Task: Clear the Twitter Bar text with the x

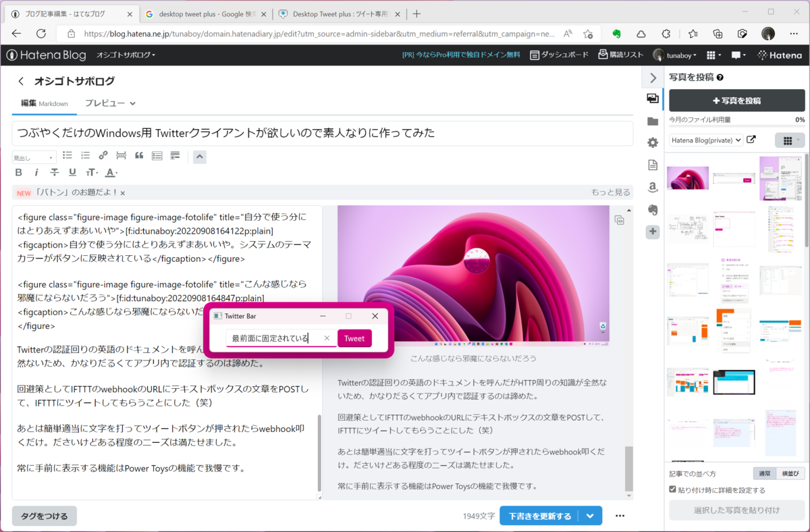Action: 327,338
